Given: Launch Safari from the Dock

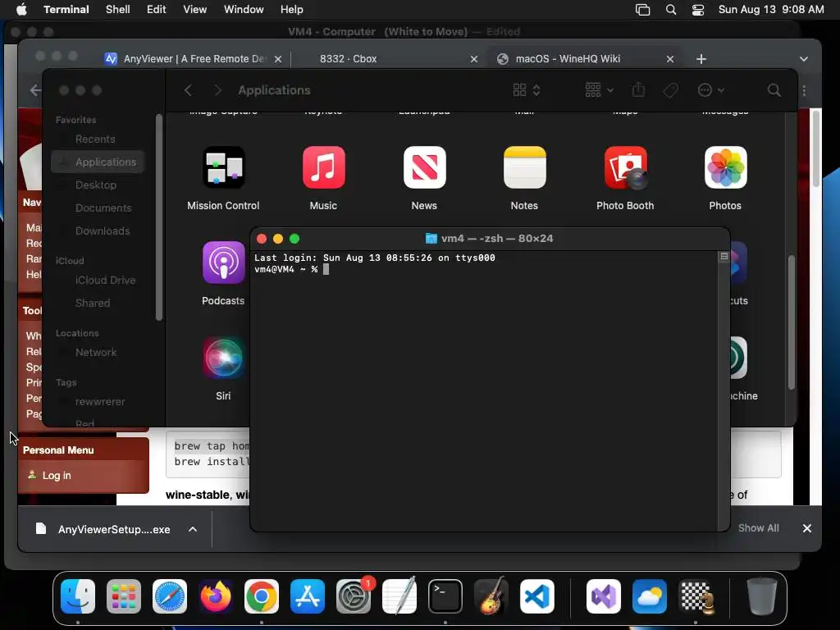Looking at the screenshot, I should (170, 596).
